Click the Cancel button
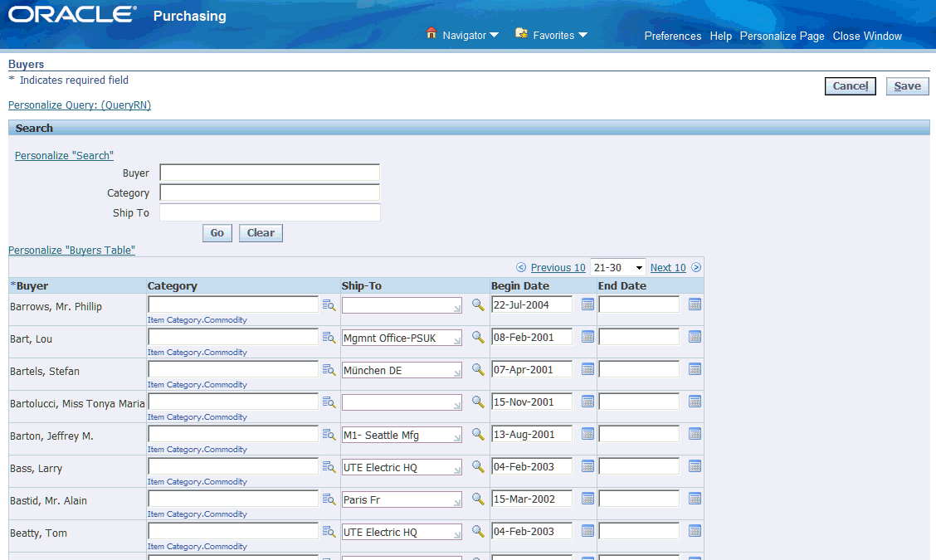 pos(850,86)
